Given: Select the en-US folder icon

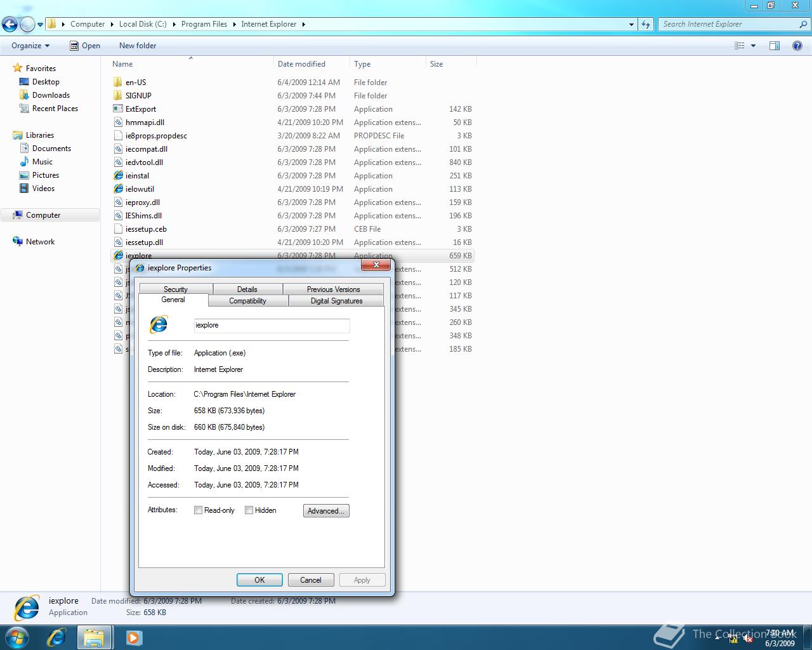Looking at the screenshot, I should click(x=118, y=83).
